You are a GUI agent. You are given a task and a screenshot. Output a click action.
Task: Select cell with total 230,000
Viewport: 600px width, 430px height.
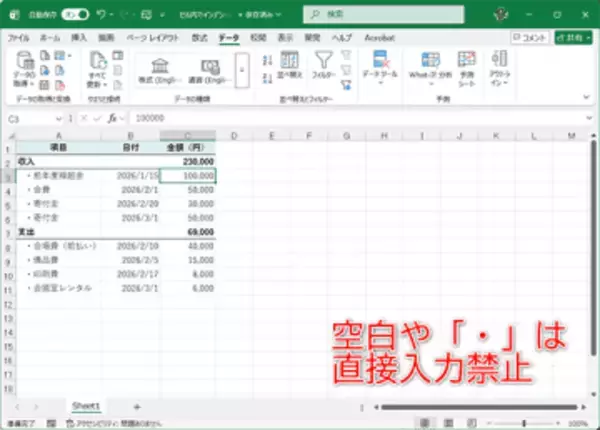point(188,161)
